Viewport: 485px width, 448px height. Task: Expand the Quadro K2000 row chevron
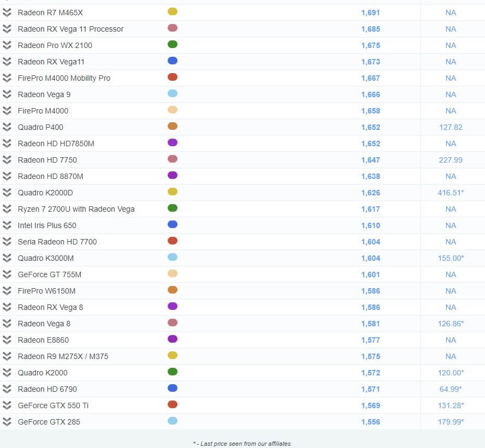pyautogui.click(x=7, y=373)
